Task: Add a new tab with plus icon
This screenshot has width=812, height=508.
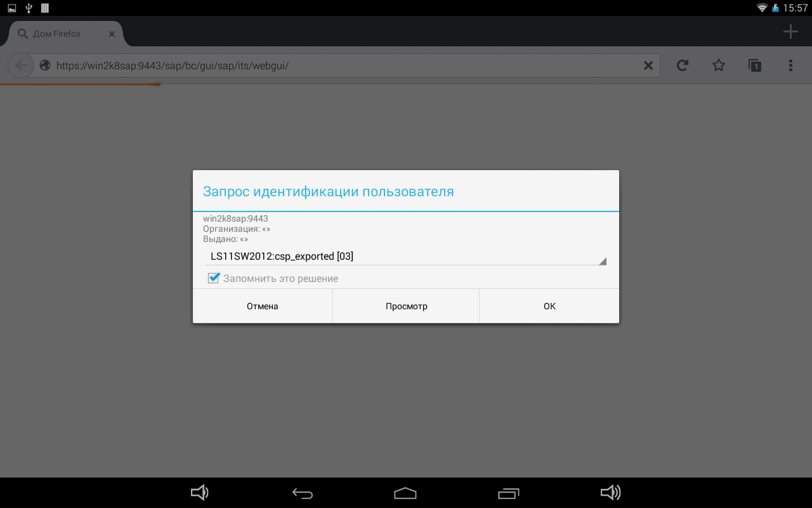Action: coord(790,32)
